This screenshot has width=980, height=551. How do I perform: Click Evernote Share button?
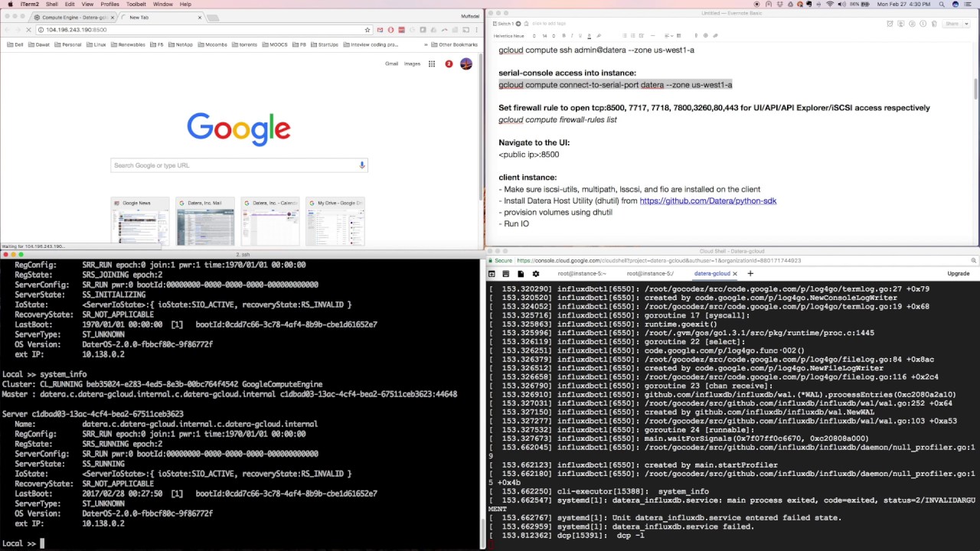tap(952, 24)
